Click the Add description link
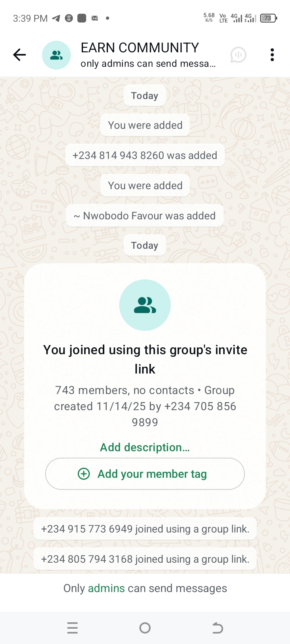The width and height of the screenshot is (290, 644). point(145,448)
